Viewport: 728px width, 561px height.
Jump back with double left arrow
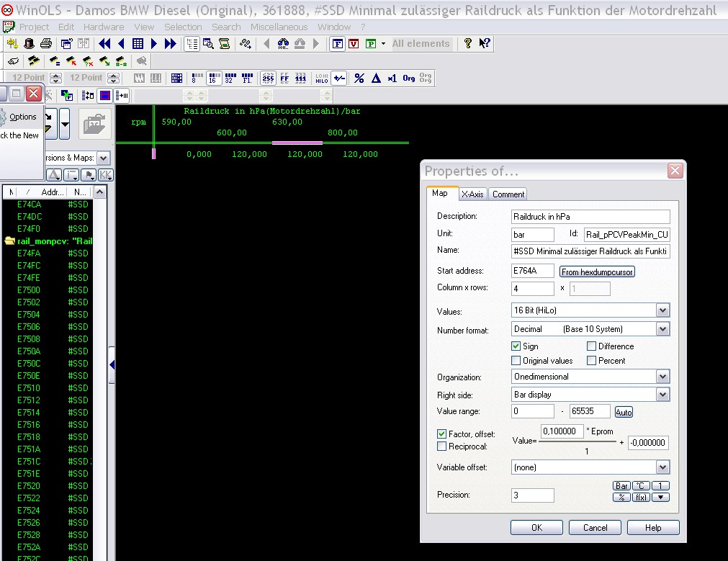click(x=104, y=44)
